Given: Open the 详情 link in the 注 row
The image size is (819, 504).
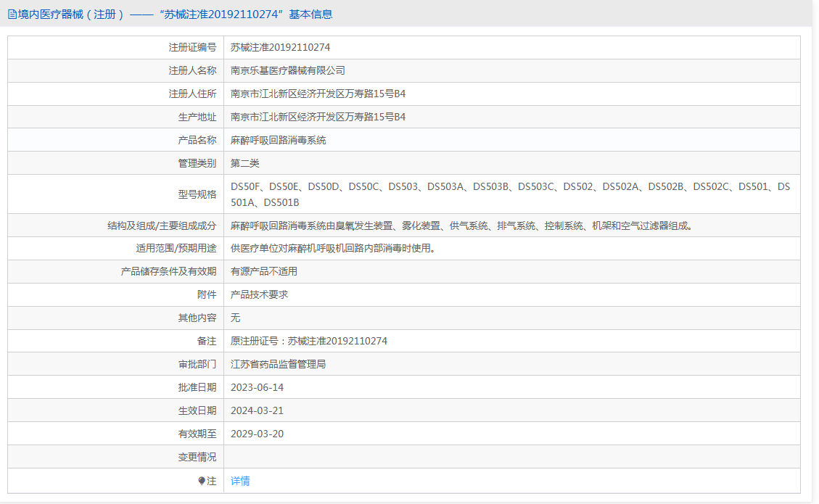Looking at the screenshot, I should tap(240, 481).
